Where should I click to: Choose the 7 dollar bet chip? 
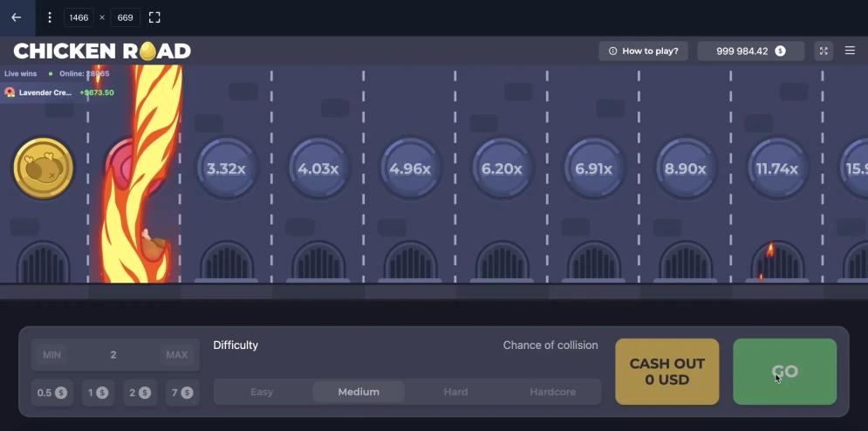click(x=181, y=393)
